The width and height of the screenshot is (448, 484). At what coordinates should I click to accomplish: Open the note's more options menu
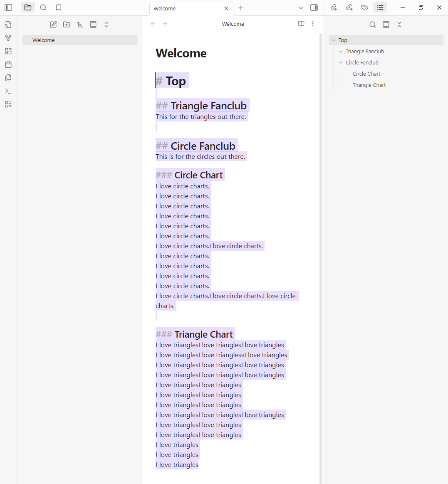pyautogui.click(x=313, y=24)
